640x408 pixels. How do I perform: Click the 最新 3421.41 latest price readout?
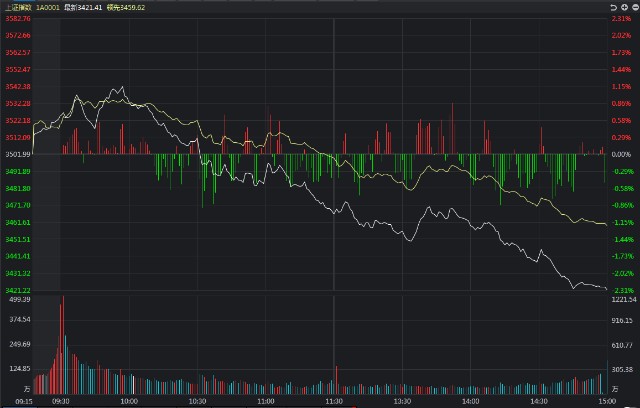(x=94, y=6)
